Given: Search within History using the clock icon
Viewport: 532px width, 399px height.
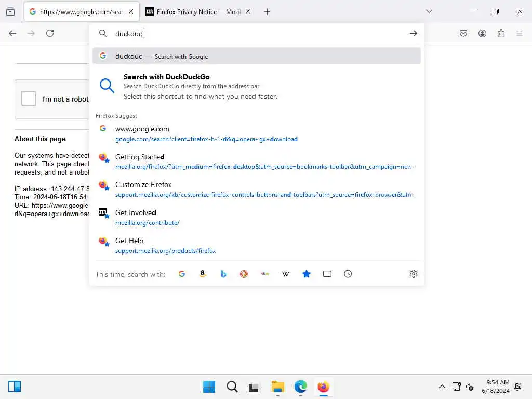Looking at the screenshot, I should click(348, 274).
